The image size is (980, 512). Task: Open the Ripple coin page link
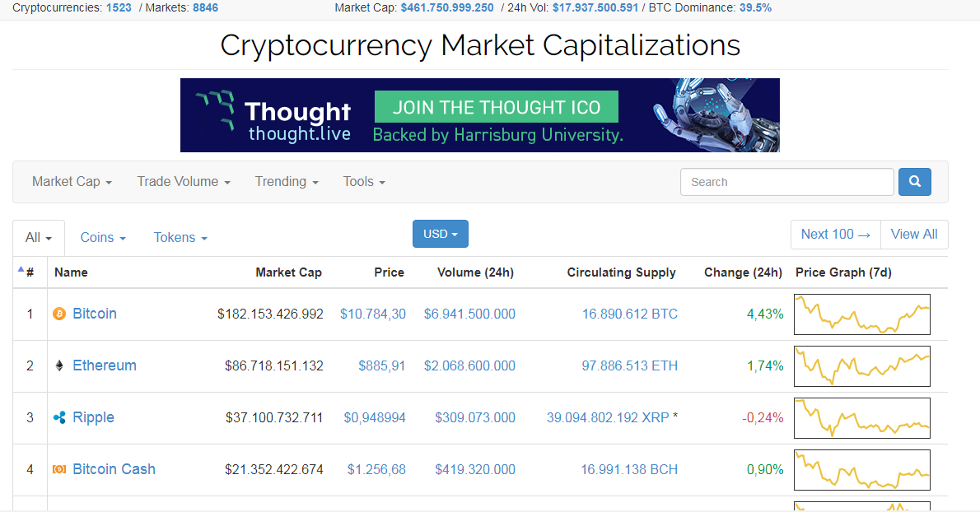pyautogui.click(x=93, y=417)
